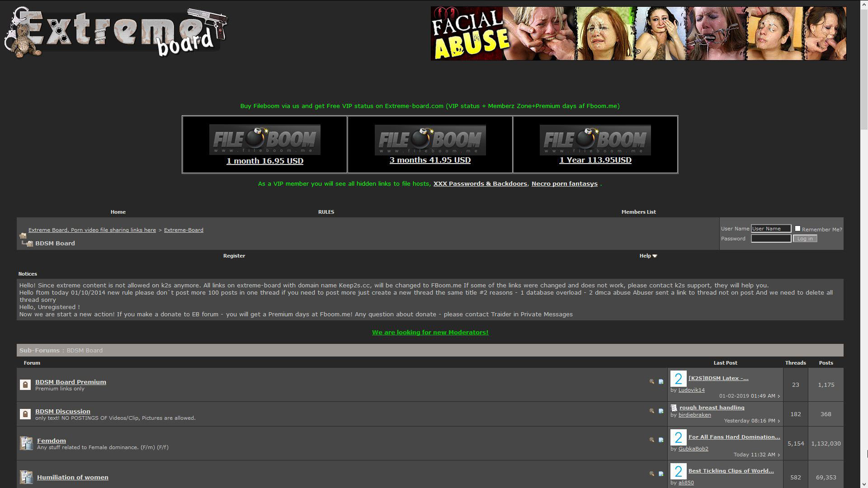The height and width of the screenshot is (488, 868).
Task: Open the RULES navigation item
Action: 326,212
